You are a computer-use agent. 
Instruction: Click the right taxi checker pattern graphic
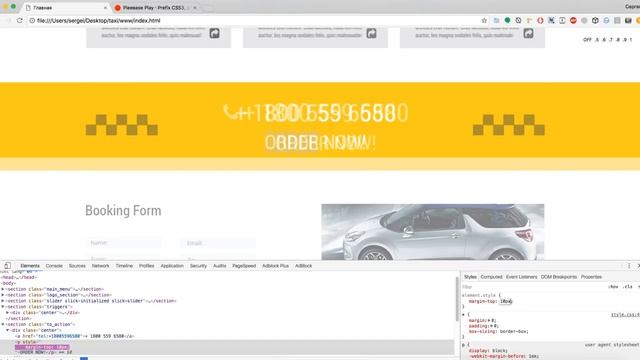coord(509,125)
